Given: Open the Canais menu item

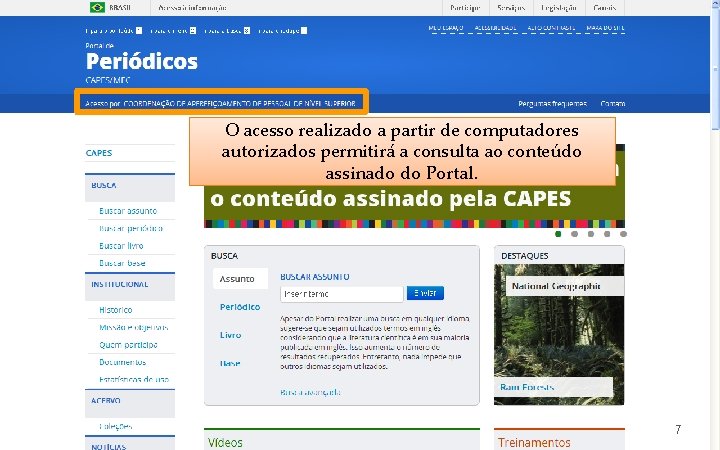Looking at the screenshot, I should click(x=604, y=8).
